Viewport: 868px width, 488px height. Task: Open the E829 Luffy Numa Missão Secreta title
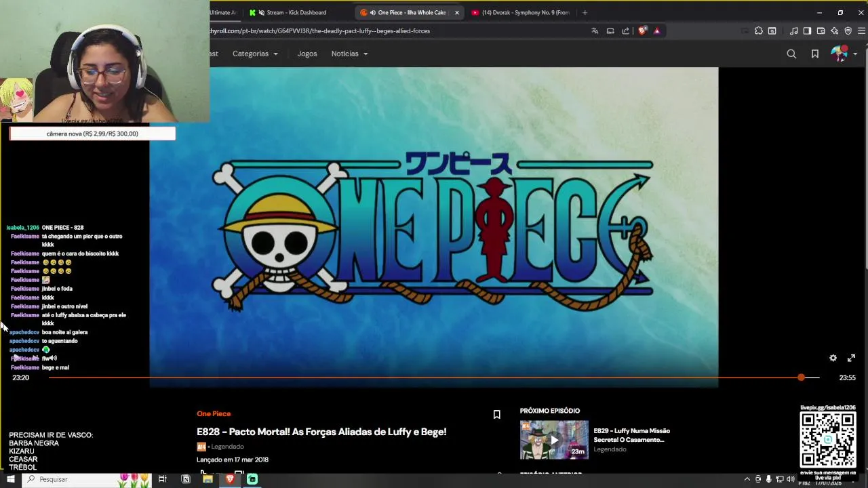coord(631,435)
